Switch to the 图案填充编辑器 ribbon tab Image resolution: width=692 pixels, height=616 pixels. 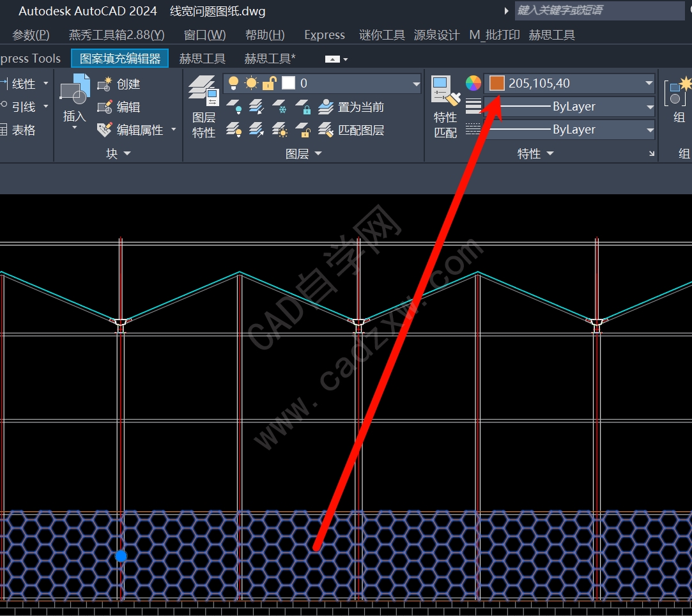pos(120,58)
